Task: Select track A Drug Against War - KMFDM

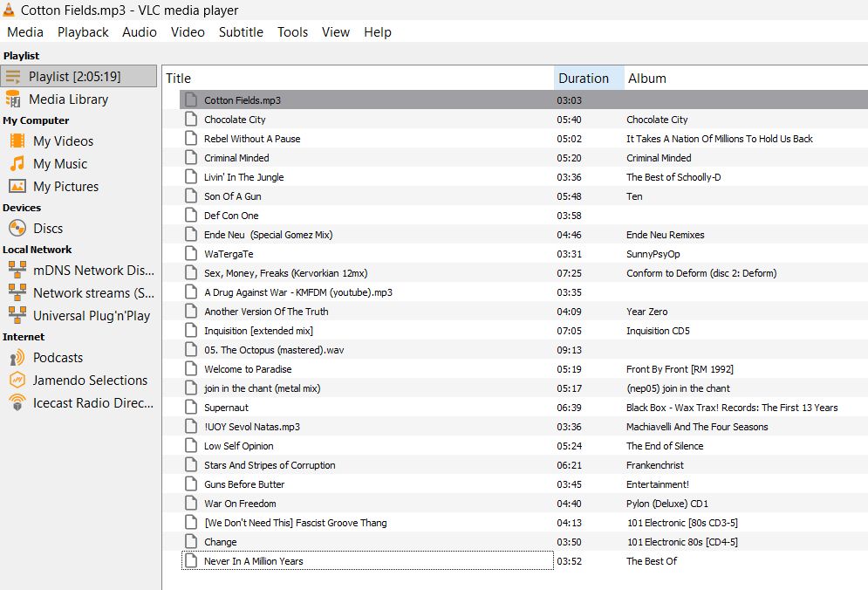Action: pos(297,292)
